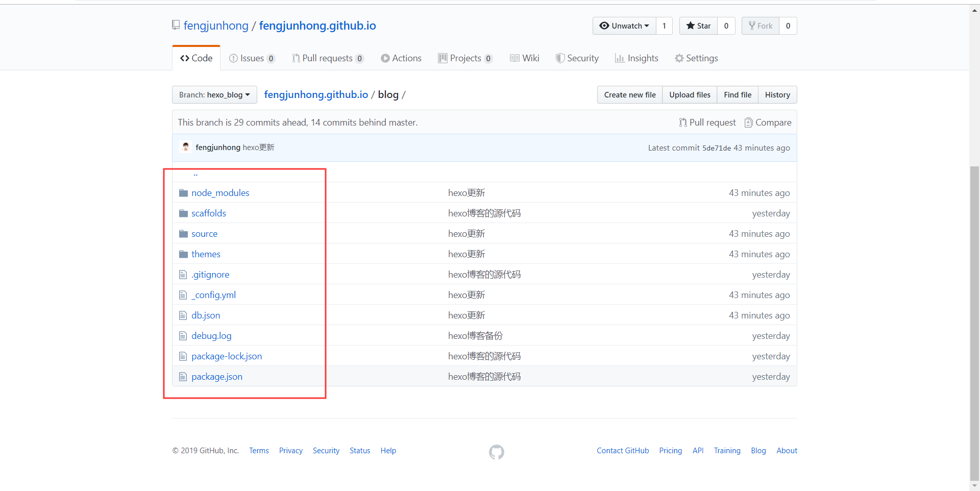The image size is (980, 491).
Task: Open scaffolds commit message hexo博客的源代码
Action: click(x=484, y=213)
